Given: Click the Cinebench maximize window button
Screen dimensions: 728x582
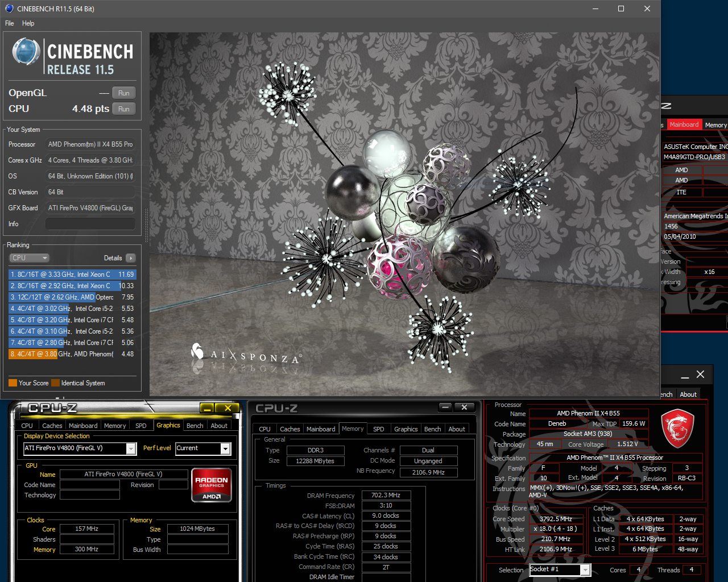Looking at the screenshot, I should coord(621,9).
